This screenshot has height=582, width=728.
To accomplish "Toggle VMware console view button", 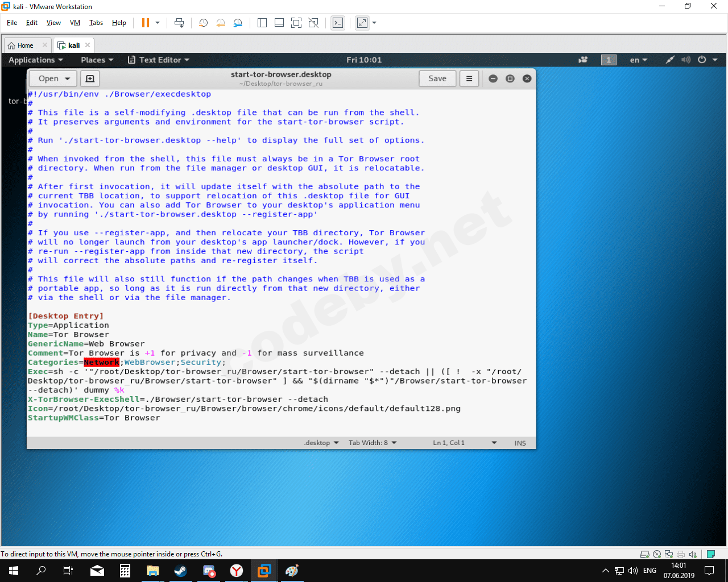I will click(338, 23).
